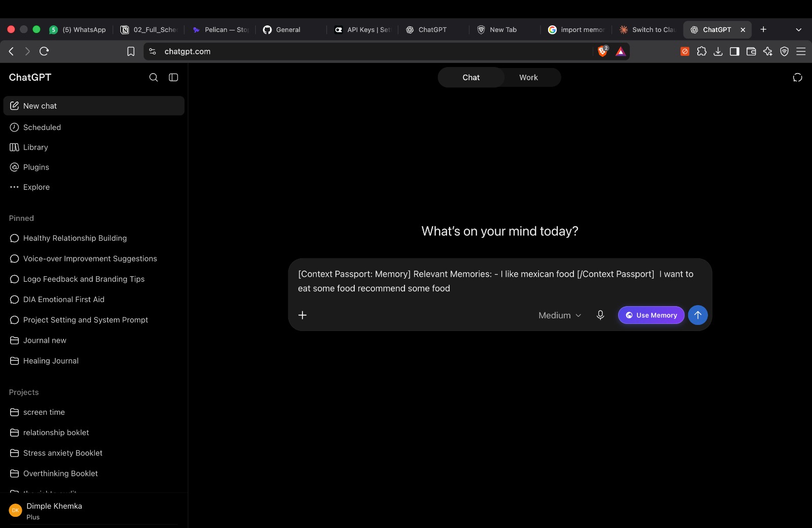Open the Library section
The width and height of the screenshot is (812, 528).
point(94,147)
